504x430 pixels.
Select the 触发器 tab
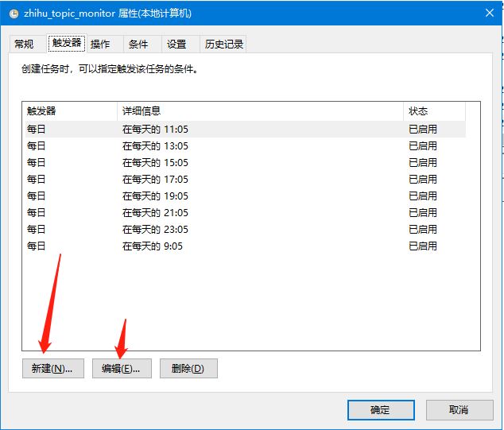pos(67,43)
